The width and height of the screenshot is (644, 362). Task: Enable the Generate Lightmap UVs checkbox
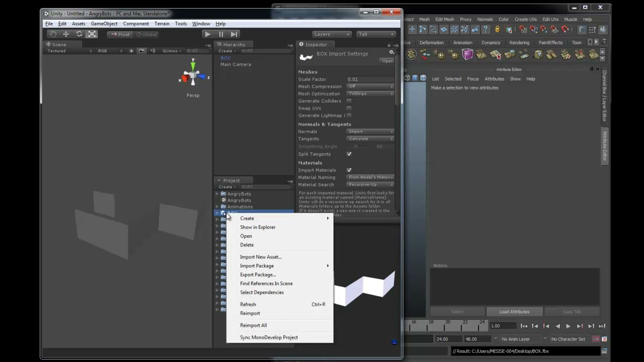click(x=349, y=116)
